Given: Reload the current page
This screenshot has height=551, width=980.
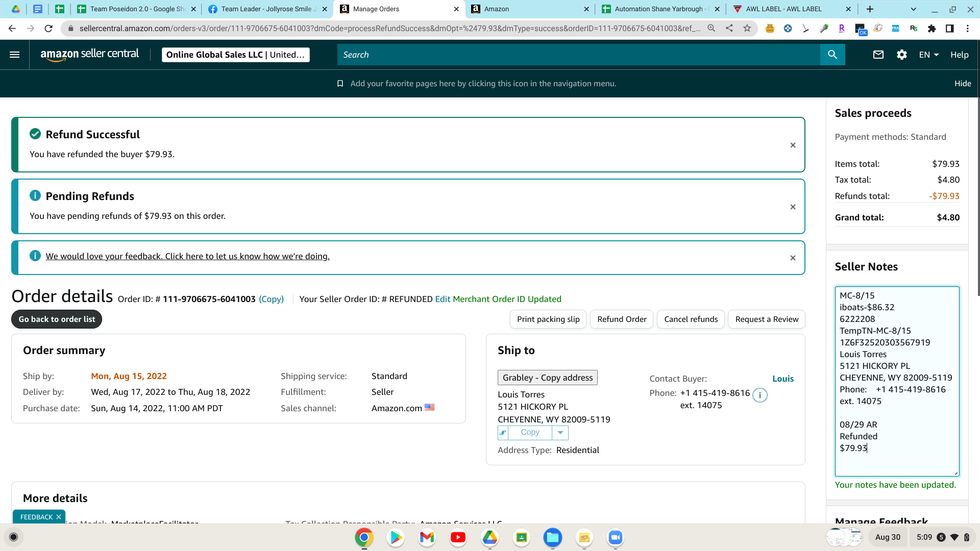Looking at the screenshot, I should coord(48,29).
